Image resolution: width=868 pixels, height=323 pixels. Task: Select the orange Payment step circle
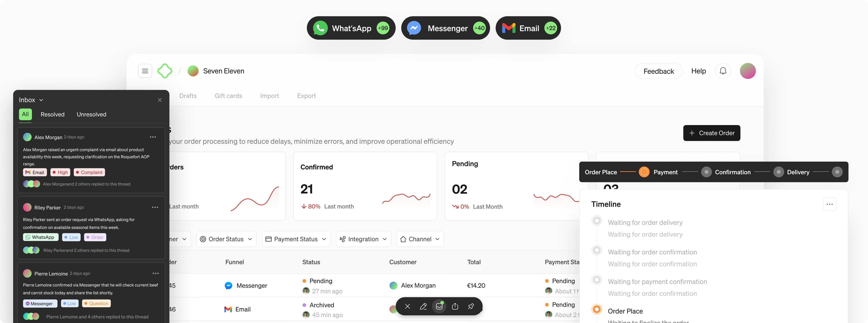644,172
